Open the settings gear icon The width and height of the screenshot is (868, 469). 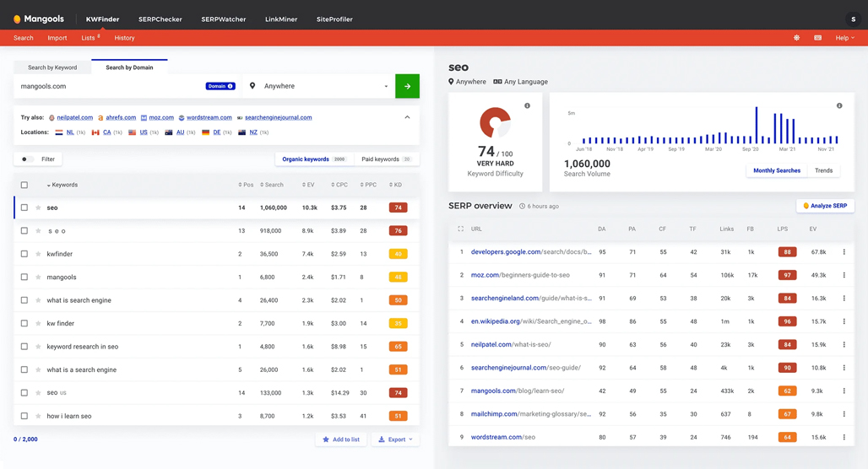[x=796, y=38]
